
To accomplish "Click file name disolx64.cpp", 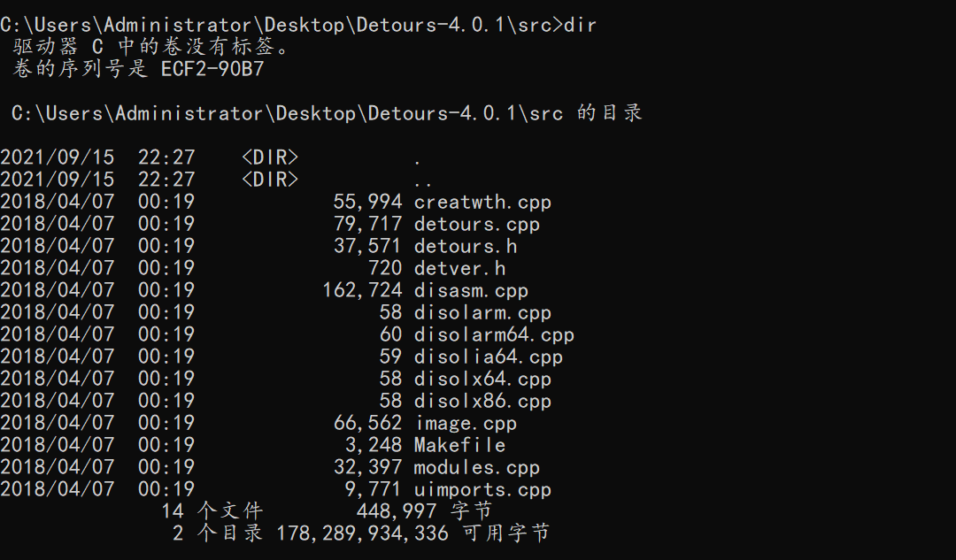I will [482, 379].
